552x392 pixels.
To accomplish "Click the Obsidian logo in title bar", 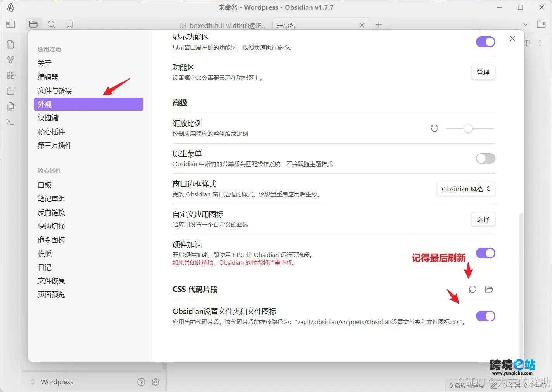I will click(x=10, y=7).
